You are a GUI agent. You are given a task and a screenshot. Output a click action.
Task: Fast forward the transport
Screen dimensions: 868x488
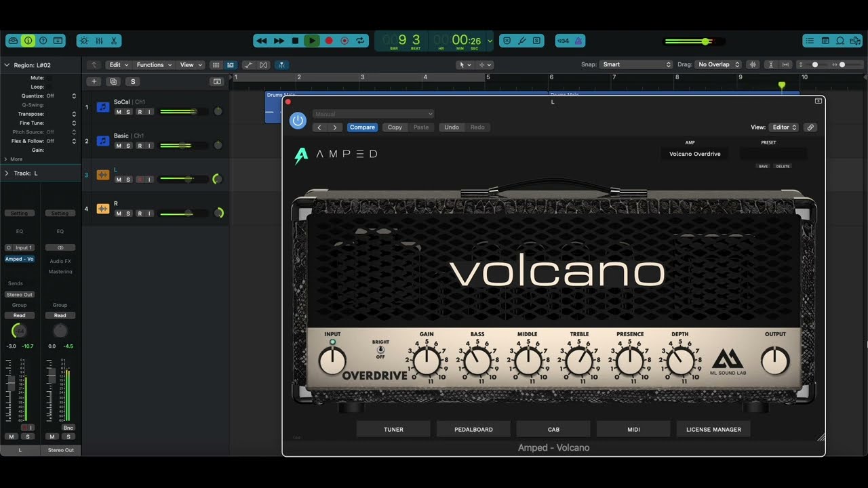(279, 41)
